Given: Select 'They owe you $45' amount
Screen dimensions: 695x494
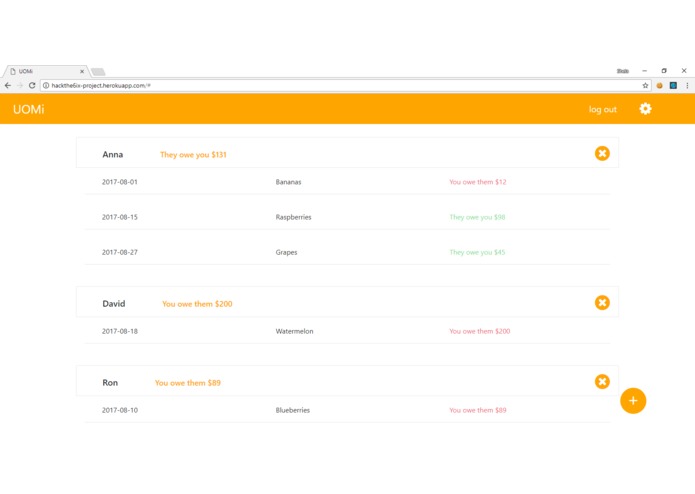Looking at the screenshot, I should tap(477, 252).
